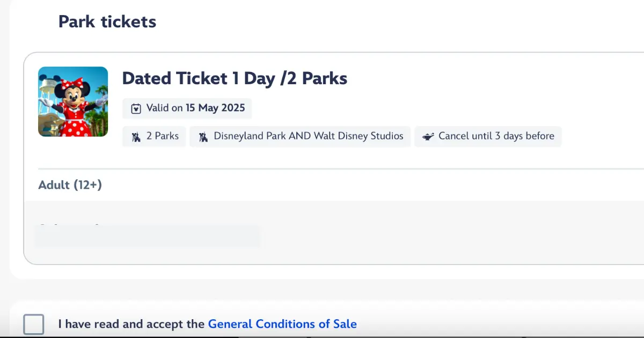Click the divider line above Adult (12+)
The image size is (644, 338).
click(341, 169)
